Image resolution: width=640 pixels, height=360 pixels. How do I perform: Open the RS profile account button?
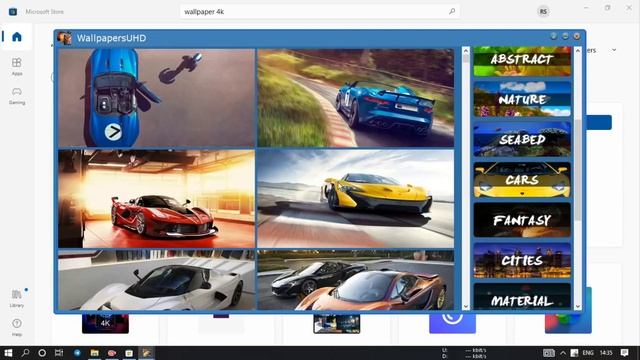(543, 11)
